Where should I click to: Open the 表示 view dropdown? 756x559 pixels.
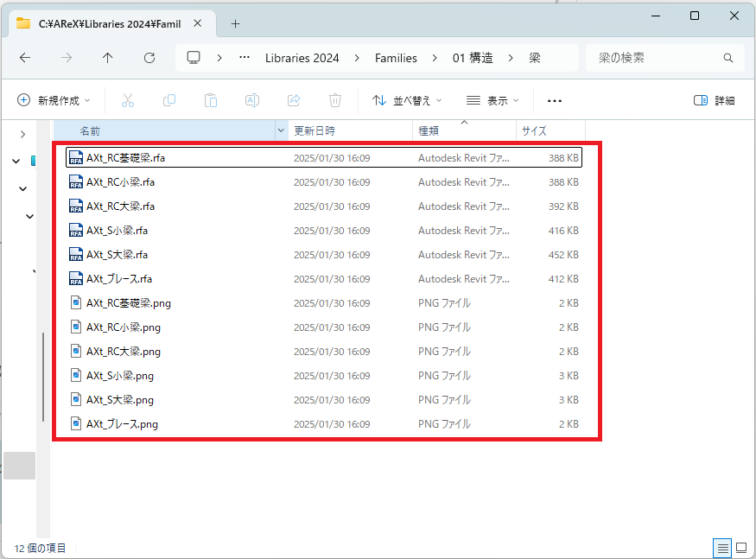[x=492, y=100]
